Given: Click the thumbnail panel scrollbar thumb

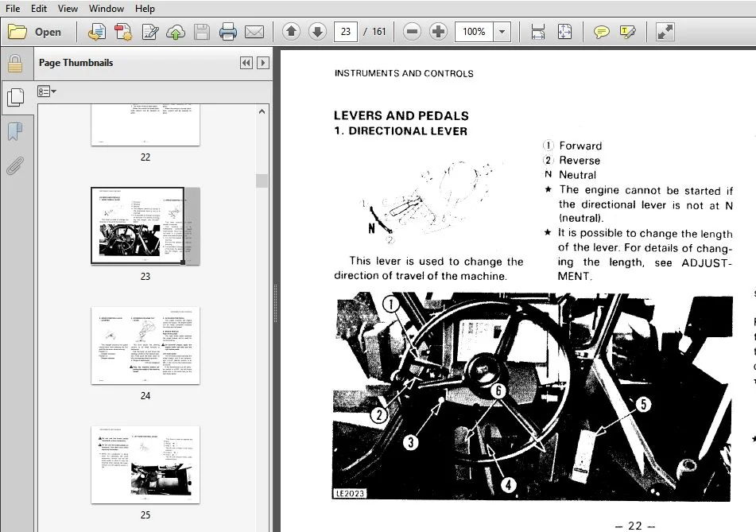Looking at the screenshot, I should pyautogui.click(x=262, y=181).
